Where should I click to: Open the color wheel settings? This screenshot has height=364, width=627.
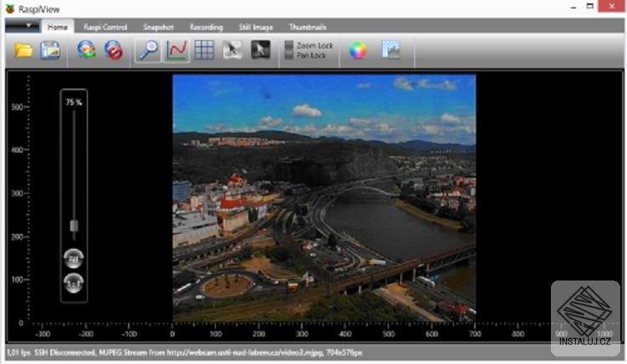tap(358, 50)
